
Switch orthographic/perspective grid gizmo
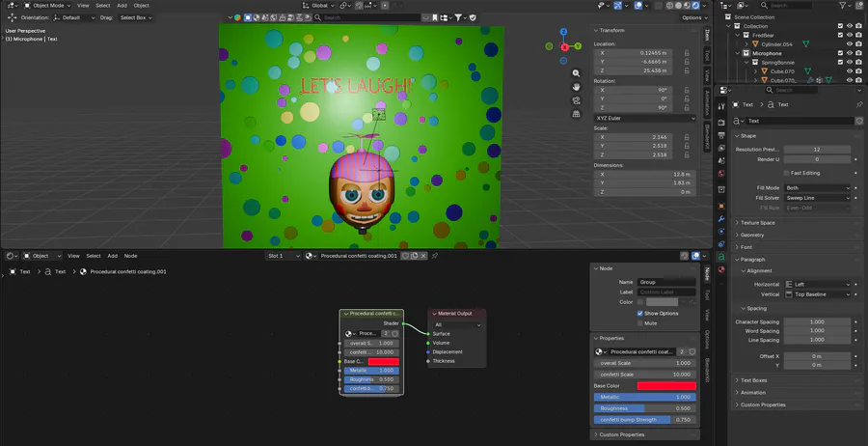click(577, 114)
